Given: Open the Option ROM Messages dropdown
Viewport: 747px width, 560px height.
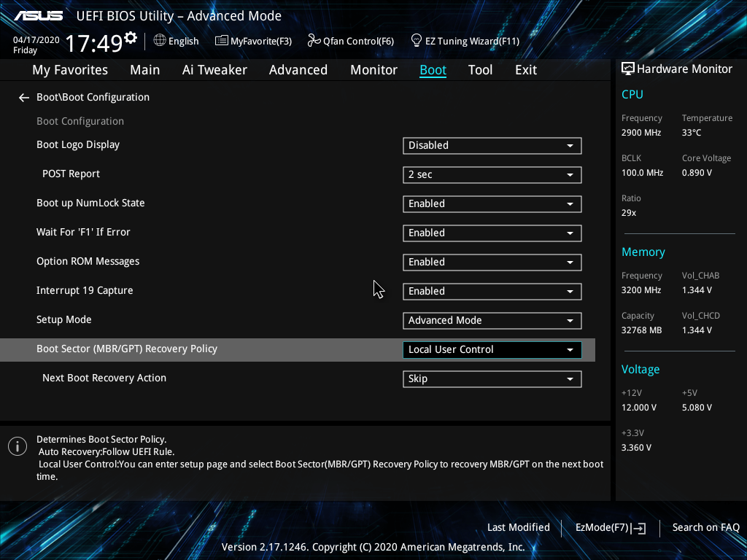Looking at the screenshot, I should point(492,262).
